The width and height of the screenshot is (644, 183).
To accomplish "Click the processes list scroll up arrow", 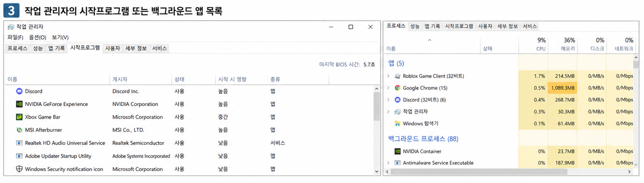I will [x=636, y=58].
